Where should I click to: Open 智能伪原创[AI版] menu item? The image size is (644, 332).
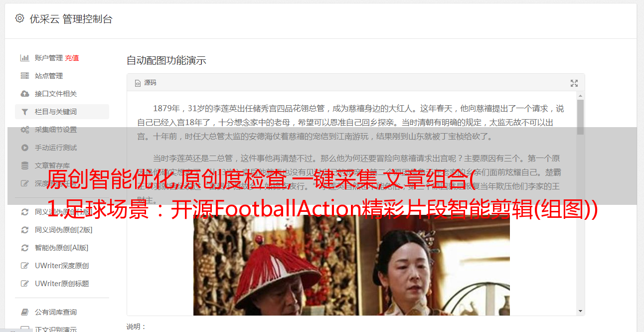click(61, 248)
